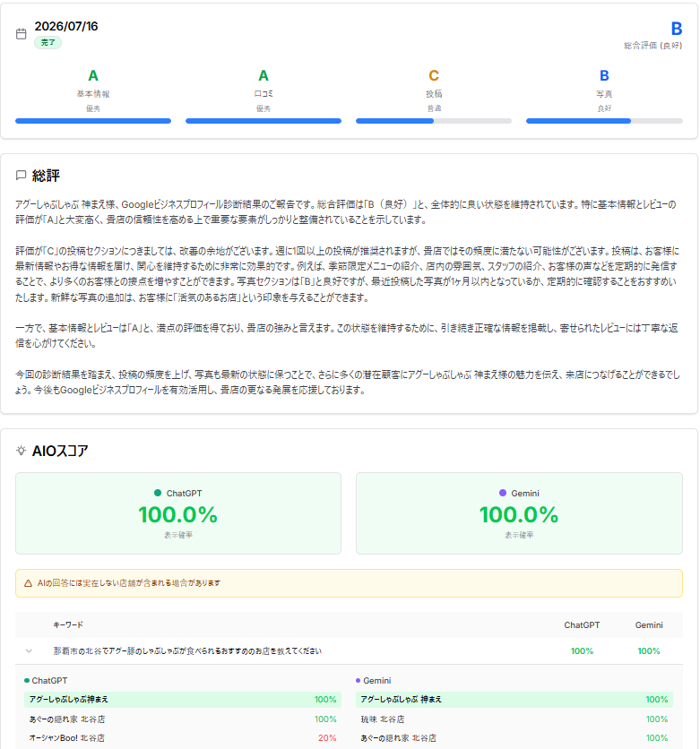Click the ChatGPT heading in the expanded details
Image resolution: width=700 pixels, height=749 pixels.
[x=49, y=680]
